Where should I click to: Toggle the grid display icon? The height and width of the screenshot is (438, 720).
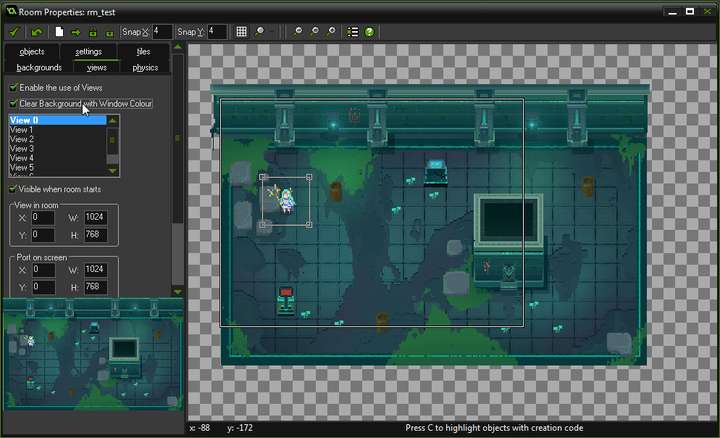(242, 32)
